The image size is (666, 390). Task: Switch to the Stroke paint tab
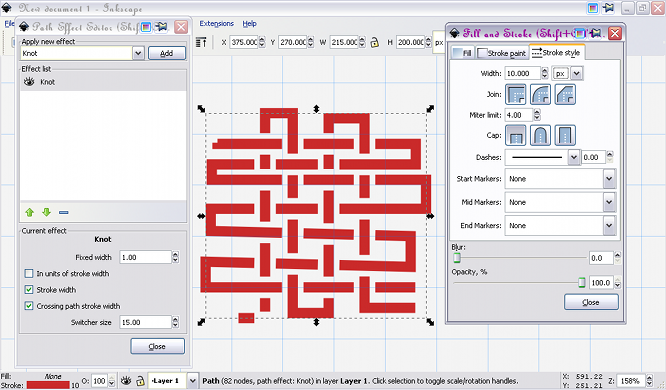[502, 53]
